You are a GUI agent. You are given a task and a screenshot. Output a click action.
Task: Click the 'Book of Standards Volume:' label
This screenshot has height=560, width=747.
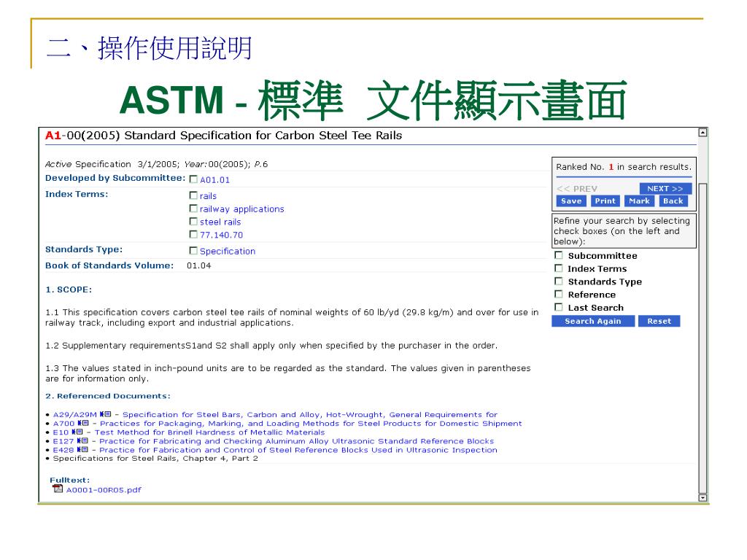pyautogui.click(x=109, y=265)
